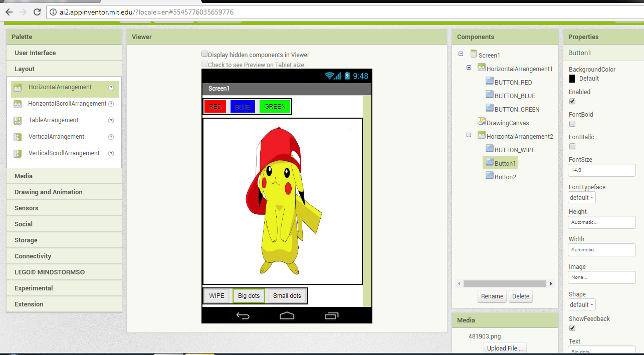Collapse HorizontalArrangement1 node
This screenshot has height=355, width=644.
click(469, 67)
